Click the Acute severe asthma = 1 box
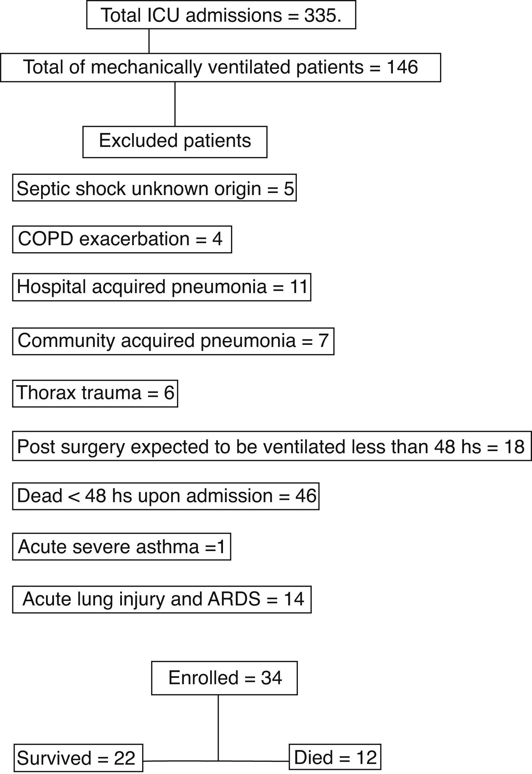This screenshot has width=532, height=774. 122,546
